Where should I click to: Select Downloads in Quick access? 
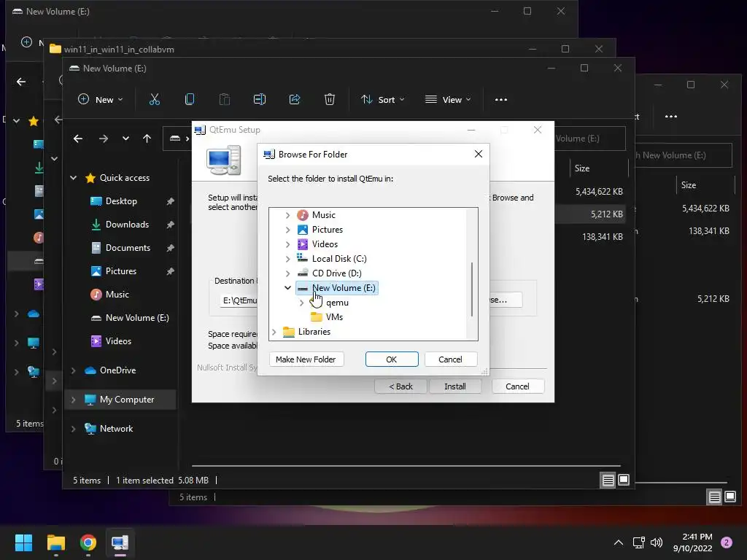tap(127, 225)
